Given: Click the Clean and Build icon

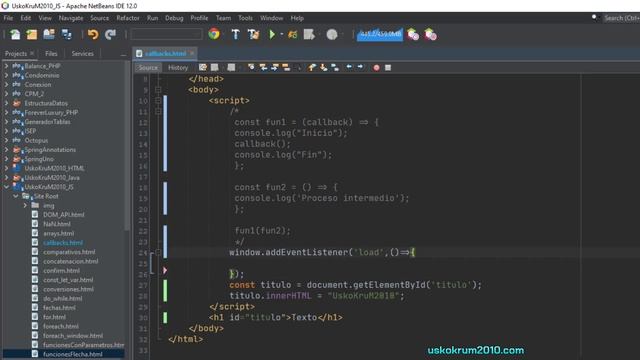Looking at the screenshot, I should [253, 35].
